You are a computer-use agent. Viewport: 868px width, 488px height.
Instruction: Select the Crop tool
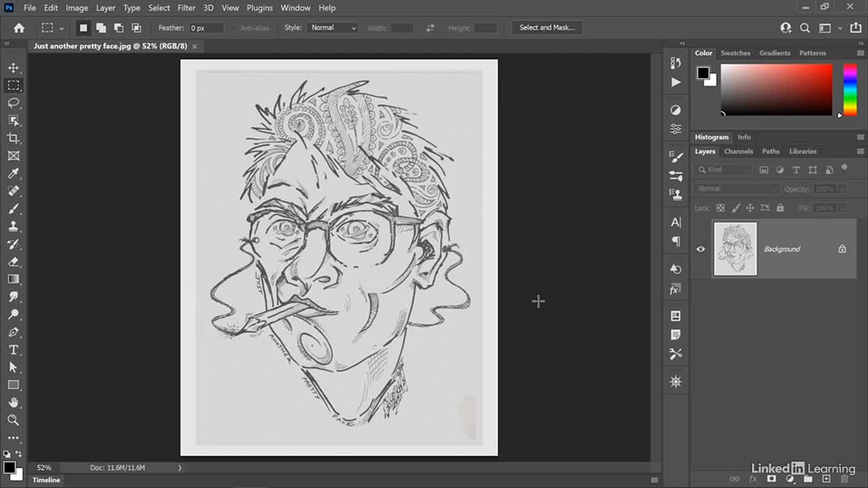[x=14, y=138]
